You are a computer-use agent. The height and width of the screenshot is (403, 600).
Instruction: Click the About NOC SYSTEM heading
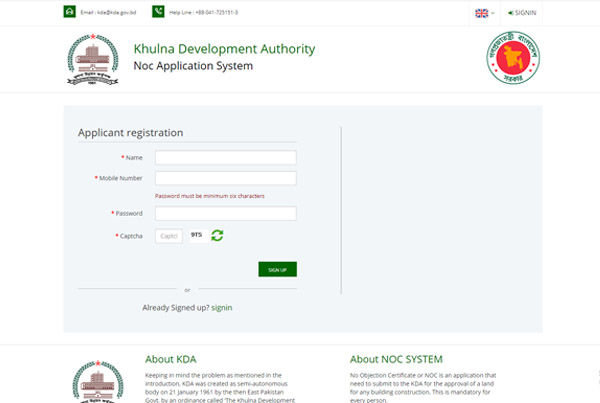coord(396,359)
